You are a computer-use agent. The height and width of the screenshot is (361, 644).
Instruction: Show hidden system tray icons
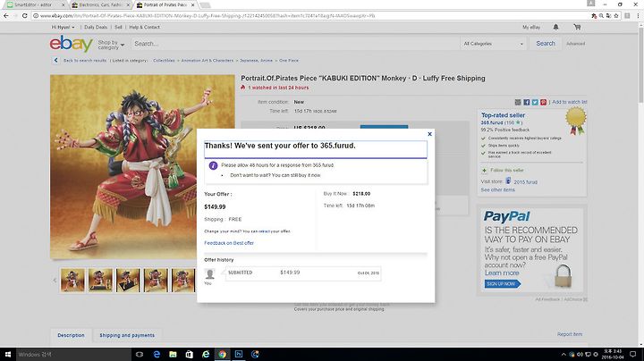[x=563, y=355]
